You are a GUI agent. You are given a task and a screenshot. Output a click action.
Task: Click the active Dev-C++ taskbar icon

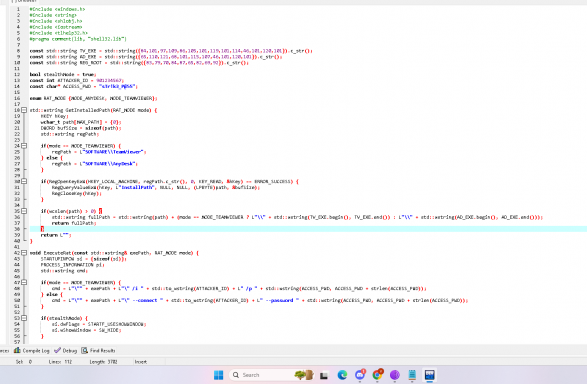(x=429, y=375)
